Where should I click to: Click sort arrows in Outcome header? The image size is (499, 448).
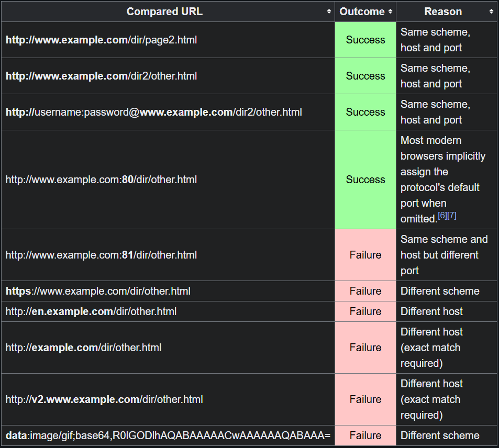(x=390, y=12)
